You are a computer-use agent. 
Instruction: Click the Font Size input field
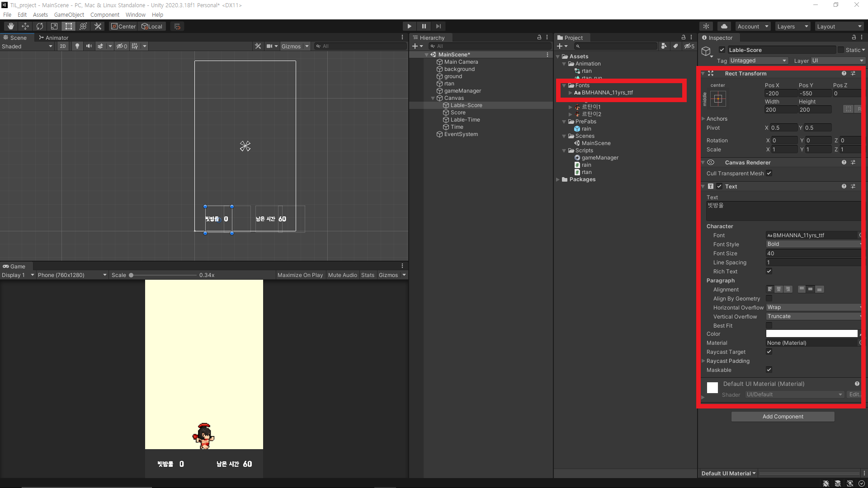(812, 253)
